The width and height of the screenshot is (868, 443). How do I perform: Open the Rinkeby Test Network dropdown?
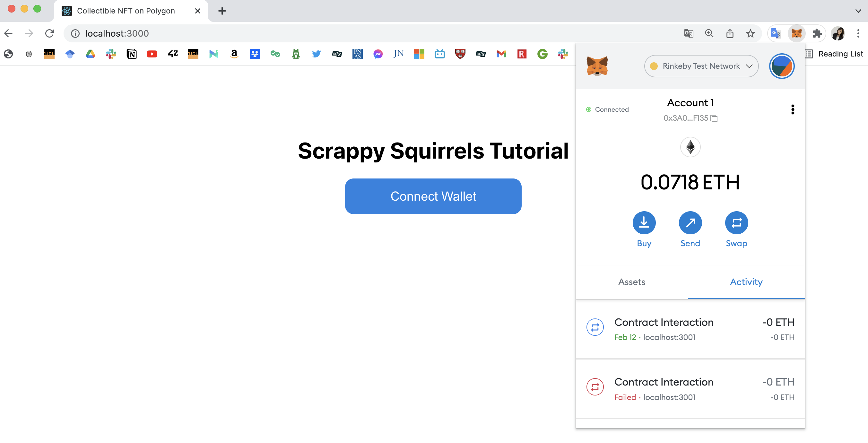click(x=701, y=66)
